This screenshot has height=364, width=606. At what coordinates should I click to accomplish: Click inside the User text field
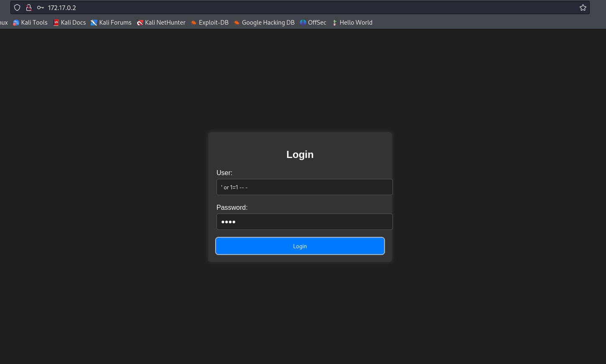coord(305,187)
